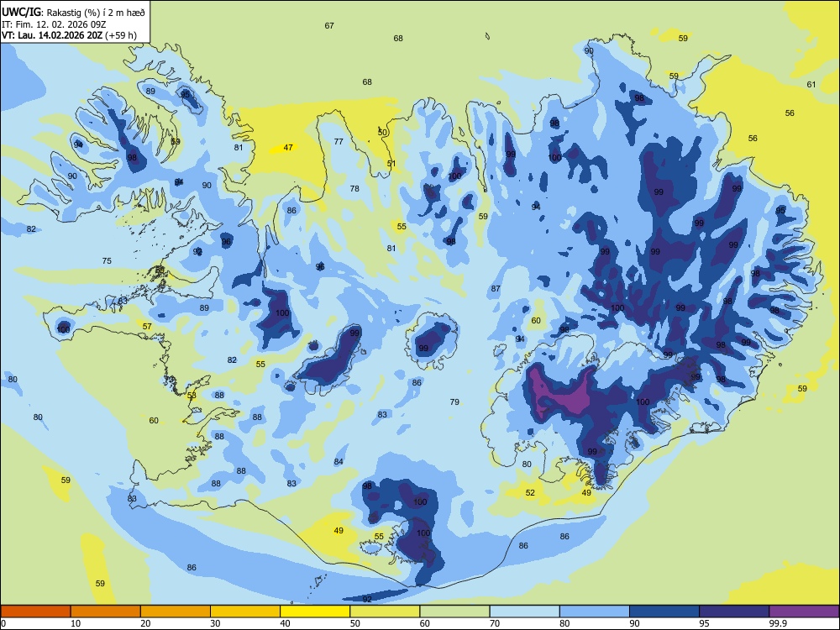The height and width of the screenshot is (630, 840).
Task: Select the bright yellow 40–50 legend swatch
Action: point(315,612)
